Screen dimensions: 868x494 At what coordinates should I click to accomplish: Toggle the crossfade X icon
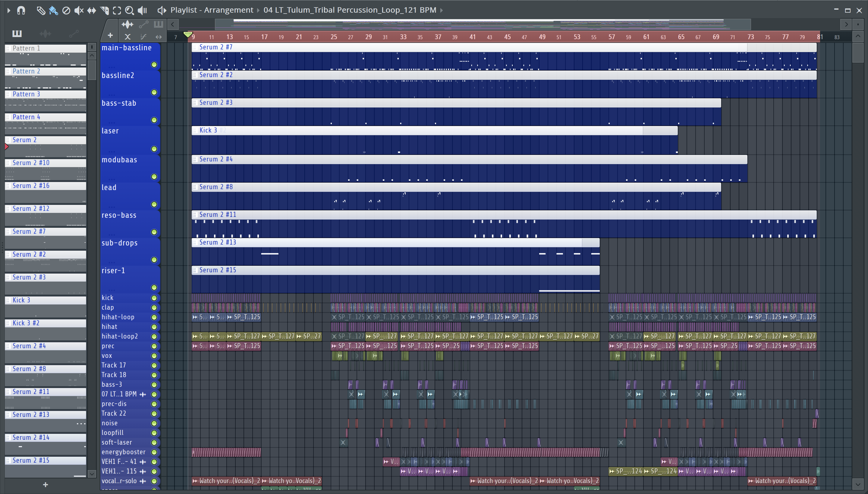point(127,37)
